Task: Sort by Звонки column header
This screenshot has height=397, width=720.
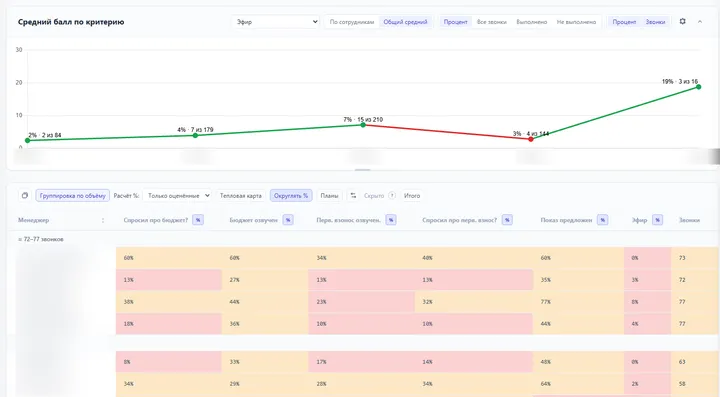Action: [x=689, y=220]
